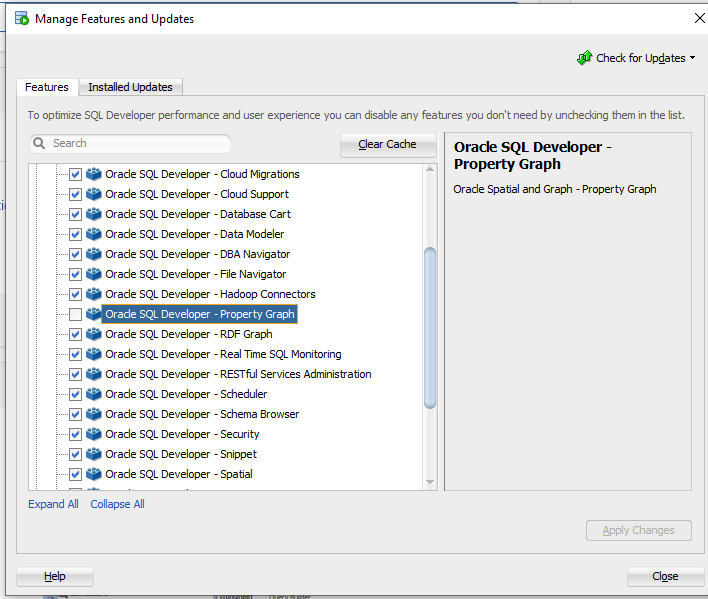
Task: Select the highlighted Property Graph row text
Action: pyautogui.click(x=200, y=314)
